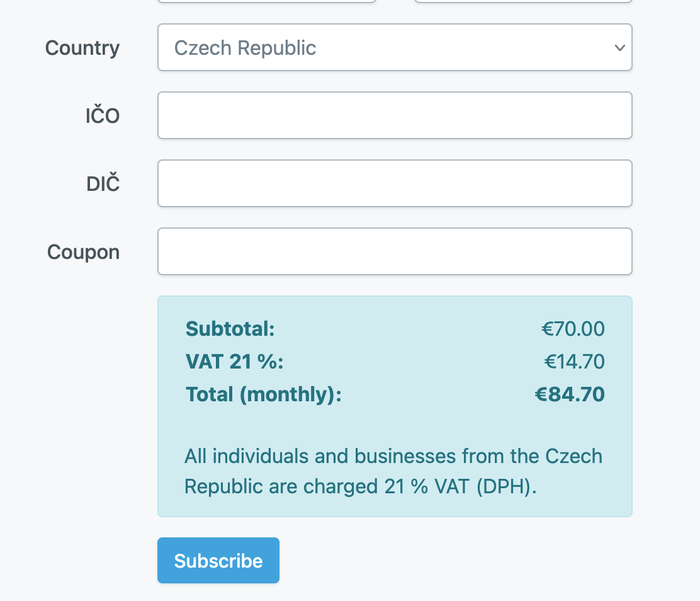Screen dimensions: 700x601
Task: Click the Total (monthly) label
Action: [x=264, y=394]
